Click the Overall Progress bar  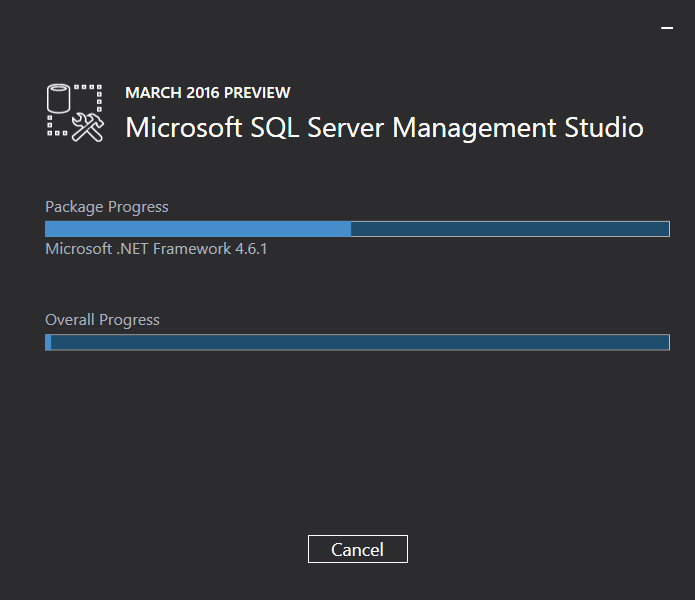(357, 343)
